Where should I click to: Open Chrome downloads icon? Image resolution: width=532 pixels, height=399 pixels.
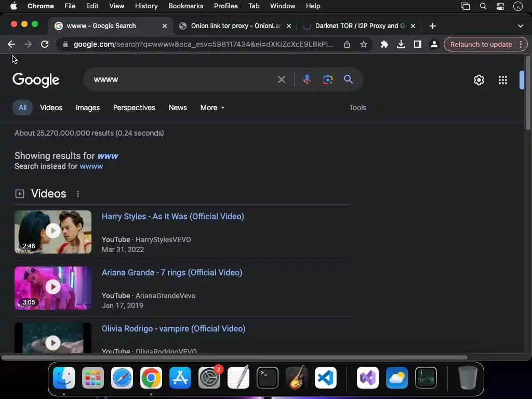(x=401, y=45)
